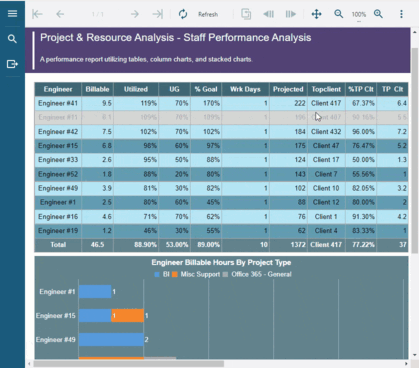Open the search panel from sidebar
The width and height of the screenshot is (419, 368).
12,39
